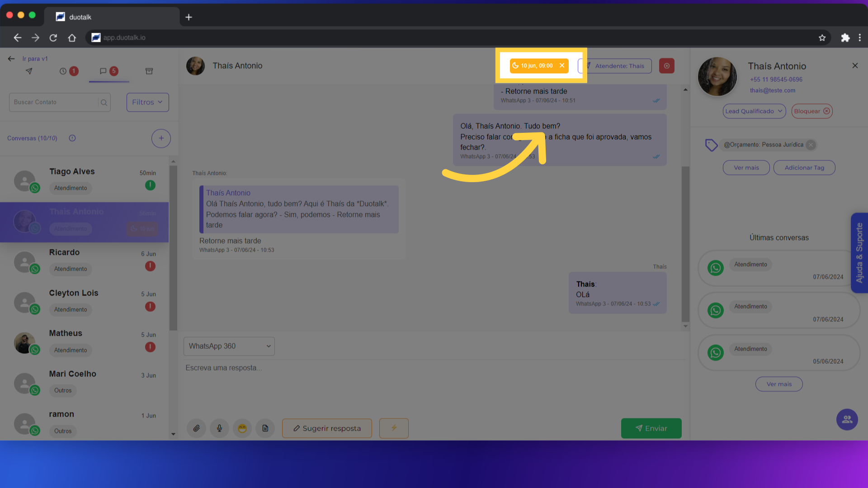
Task: Click the red end conversation icon
Action: click(666, 66)
